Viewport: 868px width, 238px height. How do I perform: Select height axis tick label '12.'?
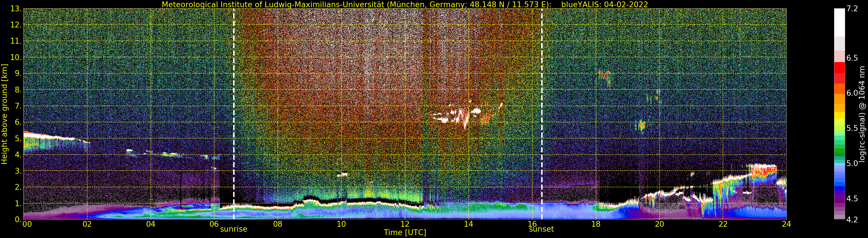pyautogui.click(x=16, y=25)
